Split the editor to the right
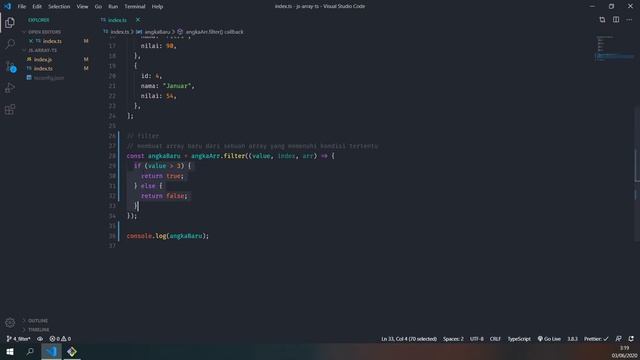 [x=616, y=20]
